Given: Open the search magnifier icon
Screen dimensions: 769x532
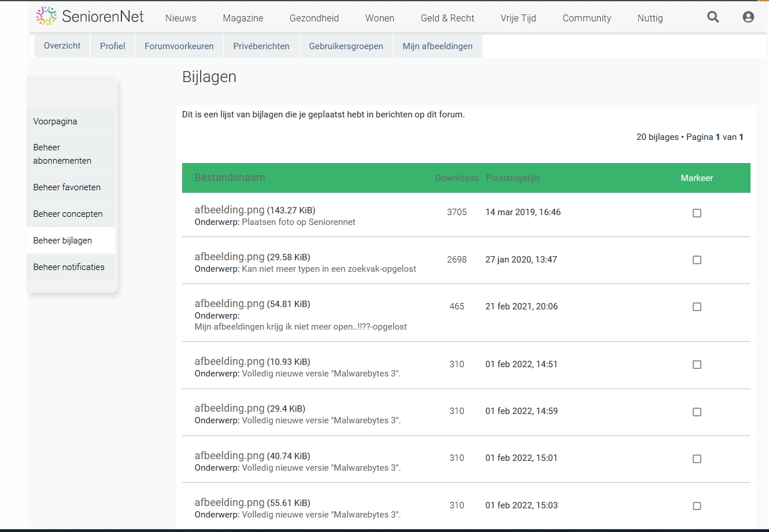Looking at the screenshot, I should (713, 17).
